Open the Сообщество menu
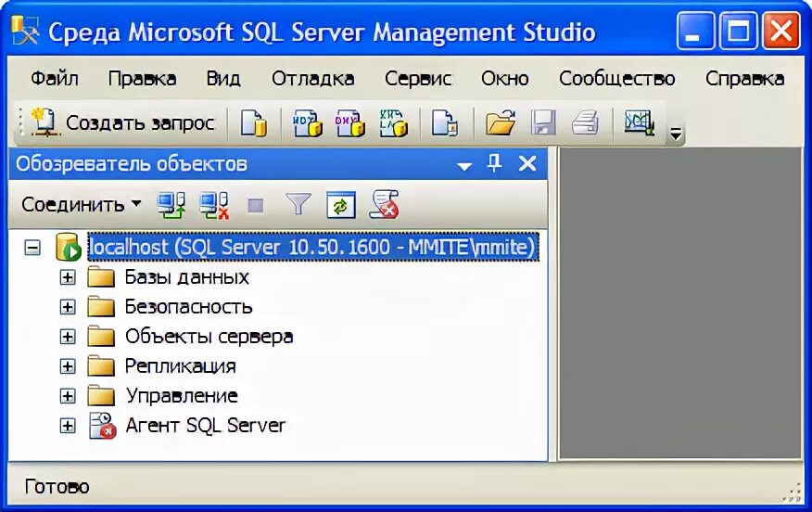Image resolution: width=812 pixels, height=512 pixels. click(x=616, y=79)
